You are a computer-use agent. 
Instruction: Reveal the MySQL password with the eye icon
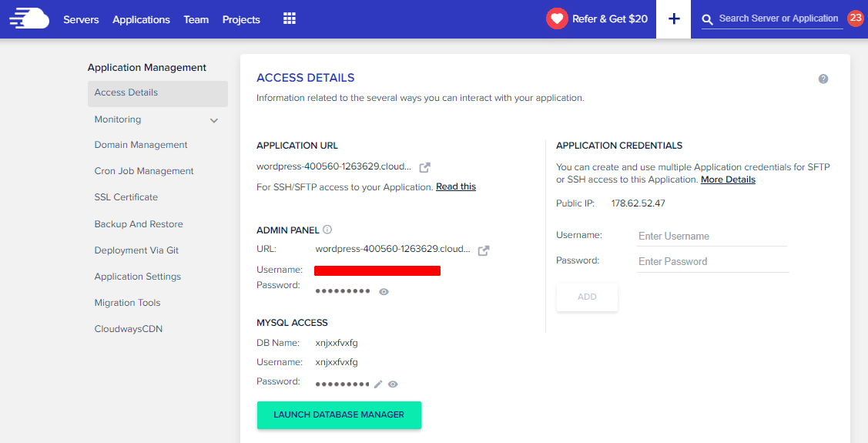pyautogui.click(x=393, y=384)
